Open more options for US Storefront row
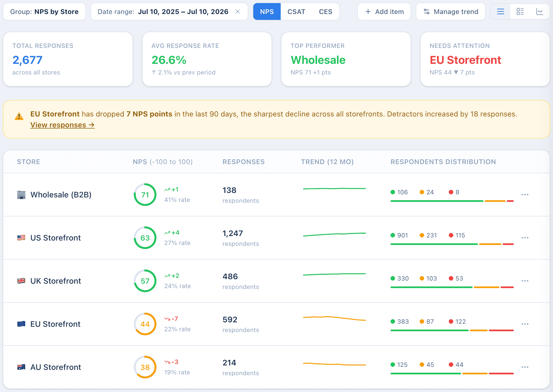 [x=525, y=238]
